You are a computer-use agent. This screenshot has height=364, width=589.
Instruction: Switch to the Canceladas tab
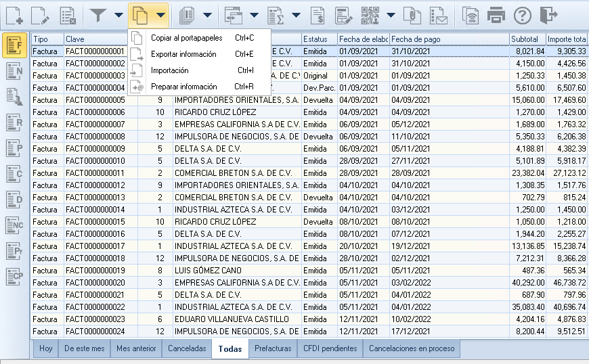(x=187, y=348)
